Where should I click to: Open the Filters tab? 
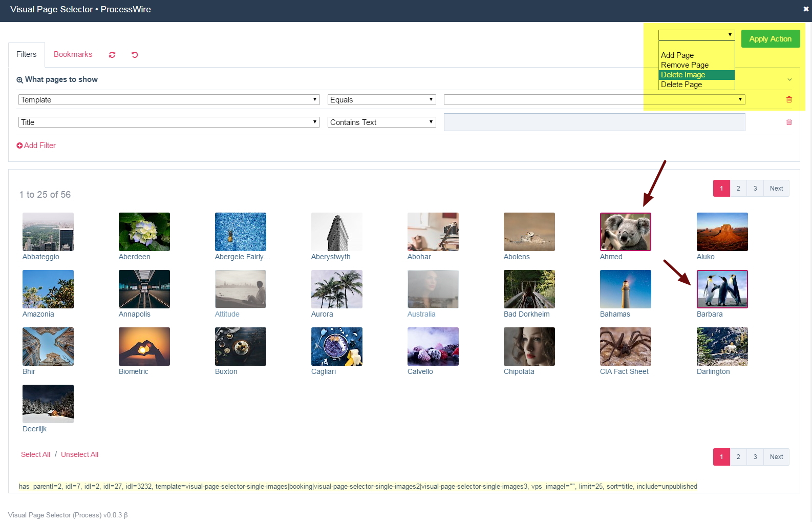point(27,54)
